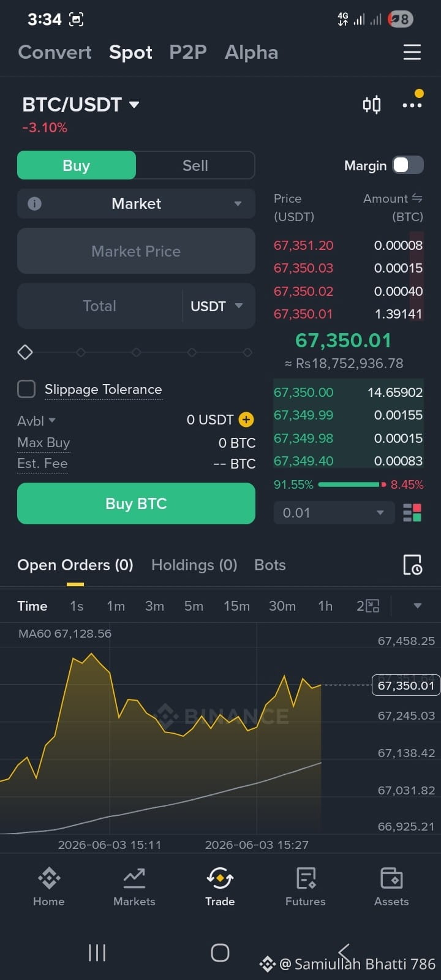Open the Market order type dropdown
The height and width of the screenshot is (980, 441).
click(136, 203)
